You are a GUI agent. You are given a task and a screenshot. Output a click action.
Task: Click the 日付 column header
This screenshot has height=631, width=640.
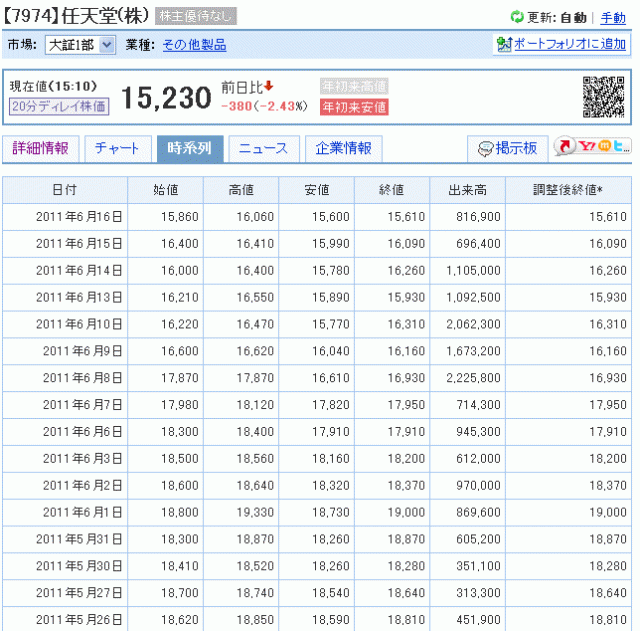[65, 190]
